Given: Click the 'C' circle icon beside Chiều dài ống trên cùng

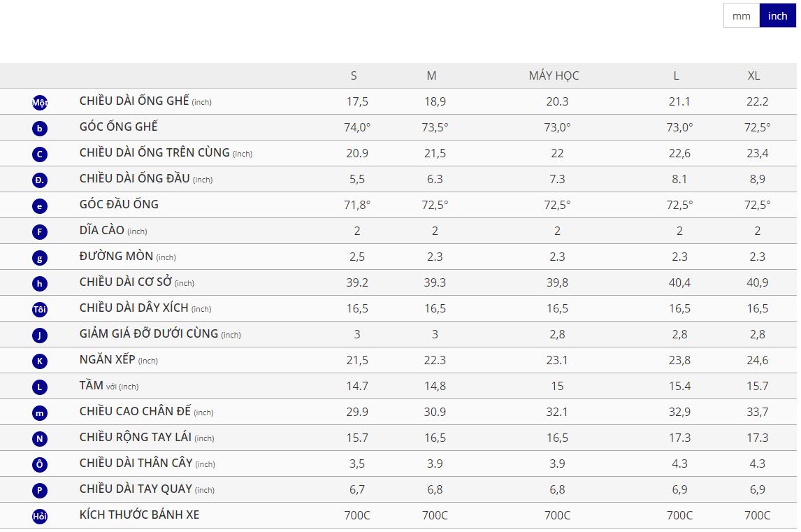Looking at the screenshot, I should click(40, 154).
